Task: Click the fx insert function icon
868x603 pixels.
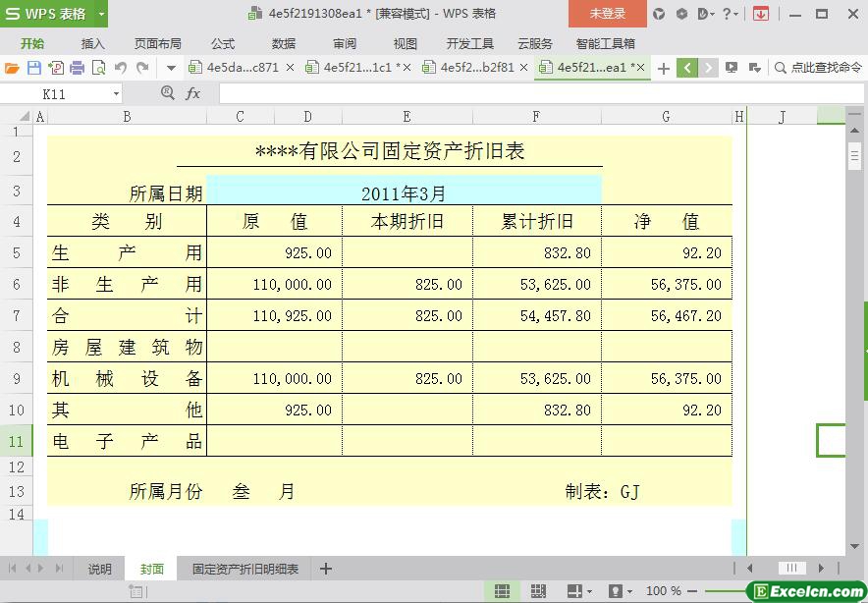Action: (x=193, y=93)
